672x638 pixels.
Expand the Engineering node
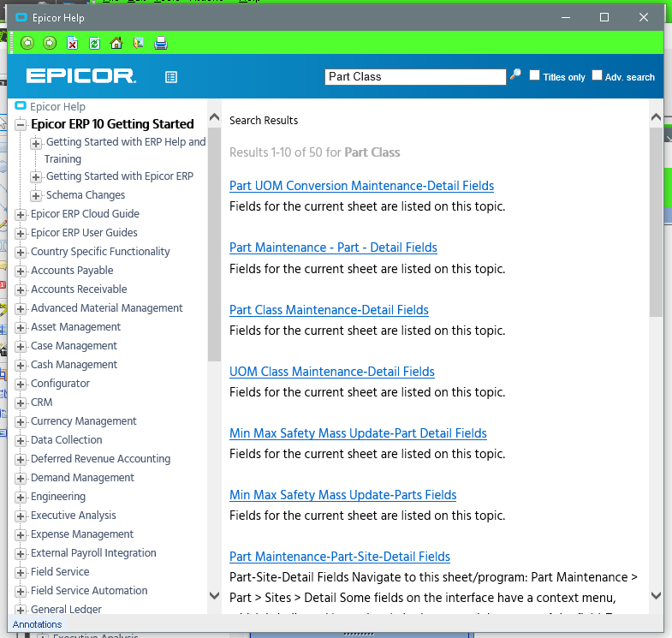(21, 498)
